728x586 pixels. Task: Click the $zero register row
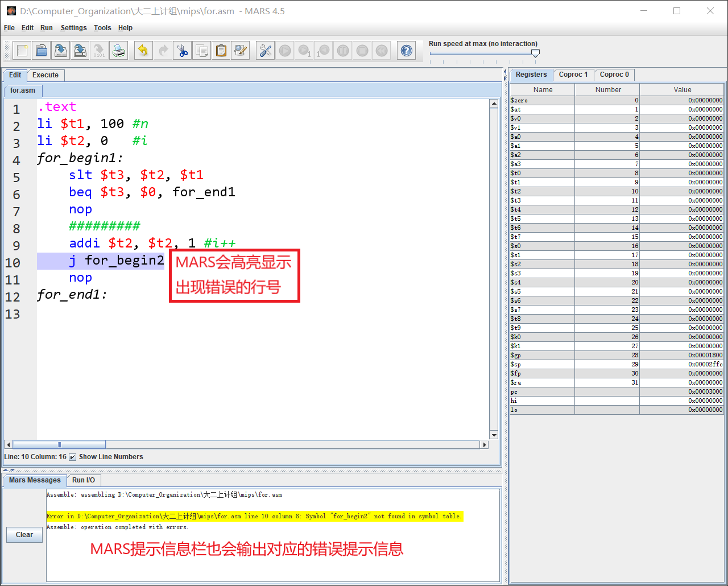tap(617, 100)
